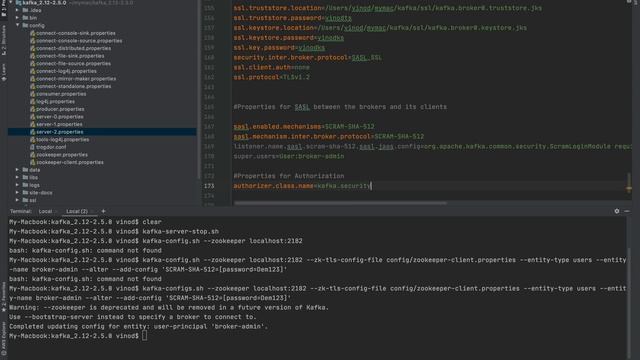Viewport: 640px width, 360px height.
Task: Click the 'kafka-server-stop.sh' terminal command line
Action: (114, 231)
